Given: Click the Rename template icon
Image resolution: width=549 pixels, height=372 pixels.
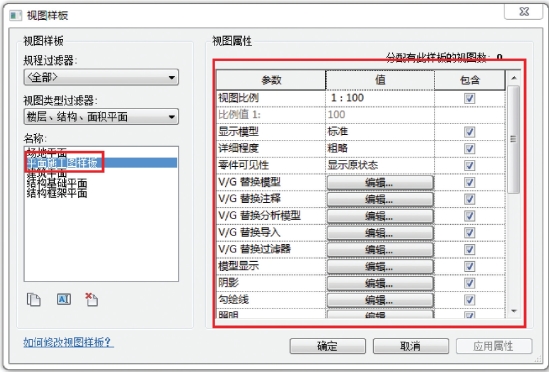Looking at the screenshot, I should pyautogui.click(x=63, y=299).
